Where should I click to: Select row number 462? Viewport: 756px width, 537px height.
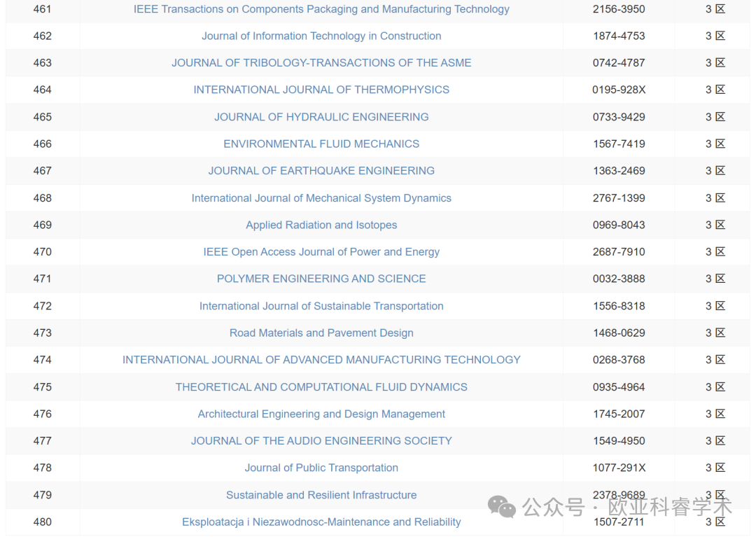coord(43,36)
